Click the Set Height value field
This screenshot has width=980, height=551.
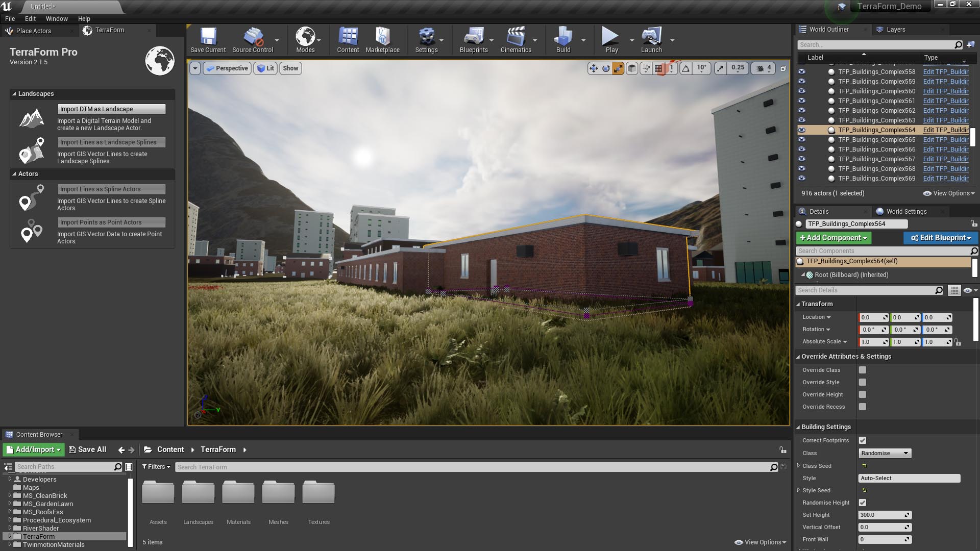(885, 515)
